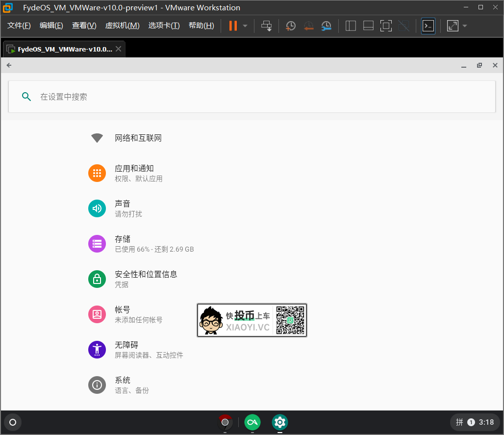The width and height of the screenshot is (504, 435).
Task: Show the console view icon
Action: [x=428, y=26]
